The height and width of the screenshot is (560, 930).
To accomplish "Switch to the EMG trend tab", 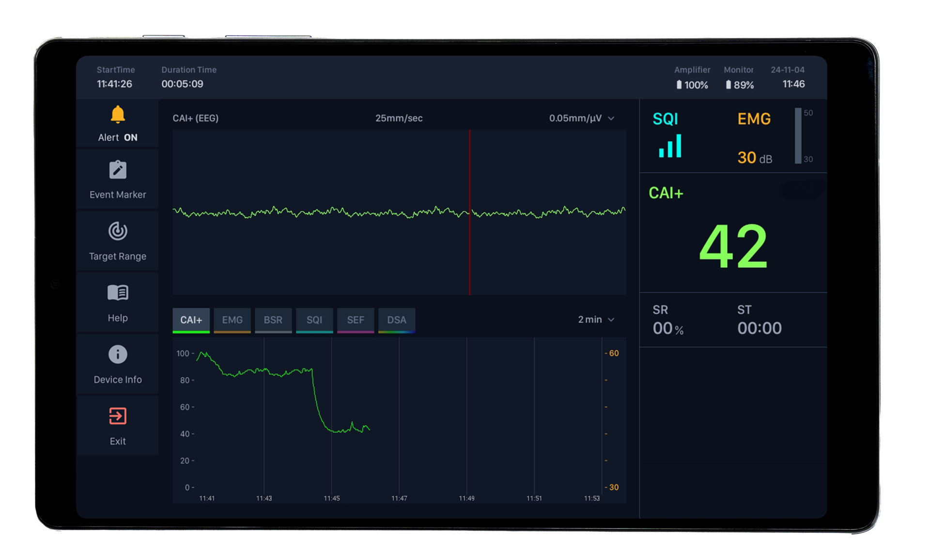I will 232,320.
